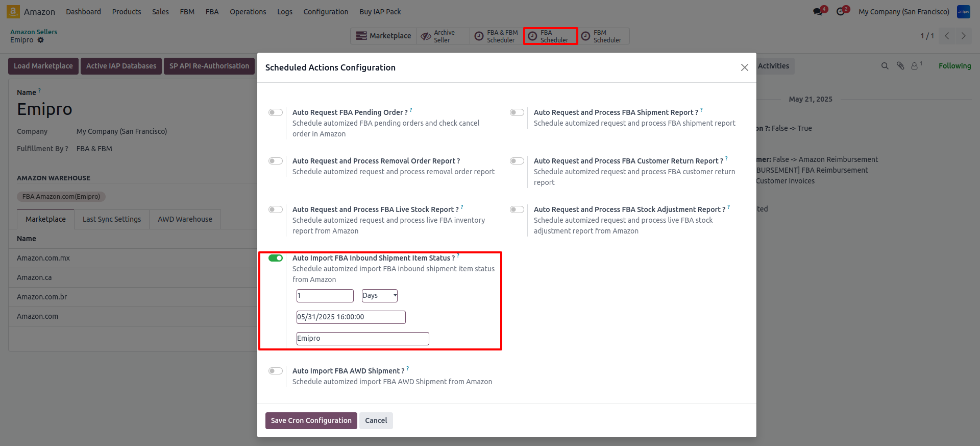The width and height of the screenshot is (980, 446).
Task: Click the search icon in chatter
Action: (885, 66)
